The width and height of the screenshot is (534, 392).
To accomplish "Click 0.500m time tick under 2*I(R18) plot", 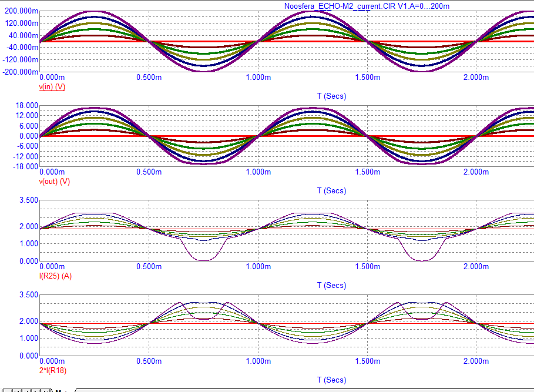I will coord(149,361).
